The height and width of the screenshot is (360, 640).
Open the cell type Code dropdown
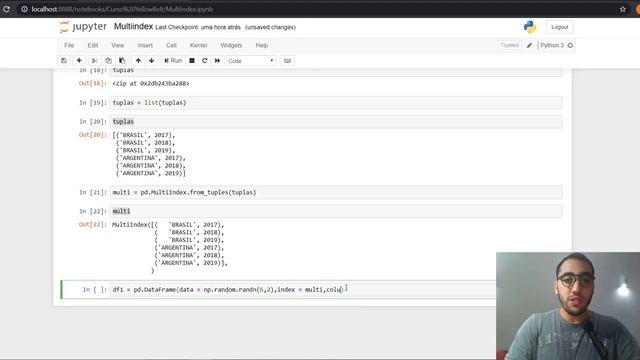251,61
